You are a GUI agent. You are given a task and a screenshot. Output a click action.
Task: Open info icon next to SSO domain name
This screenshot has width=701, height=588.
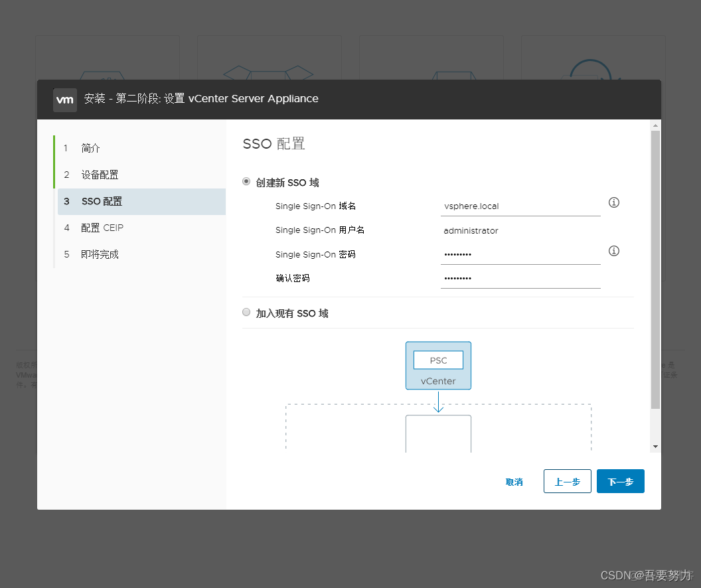[614, 202]
